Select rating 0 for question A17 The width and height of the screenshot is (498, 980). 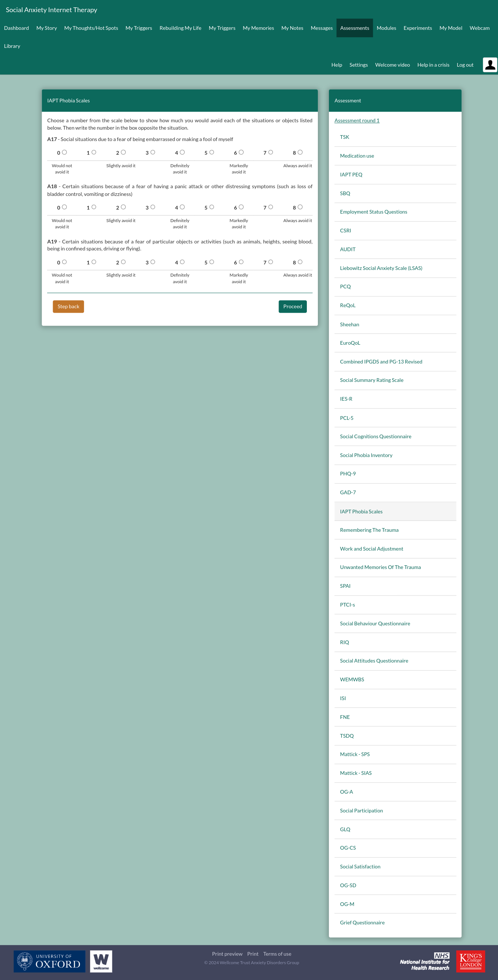pyautogui.click(x=64, y=152)
